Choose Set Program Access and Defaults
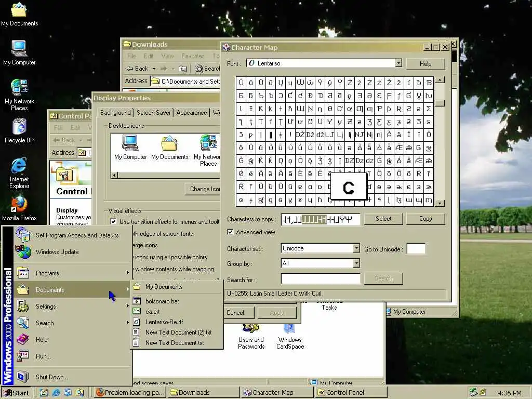The image size is (532, 399). pyautogui.click(x=73, y=235)
